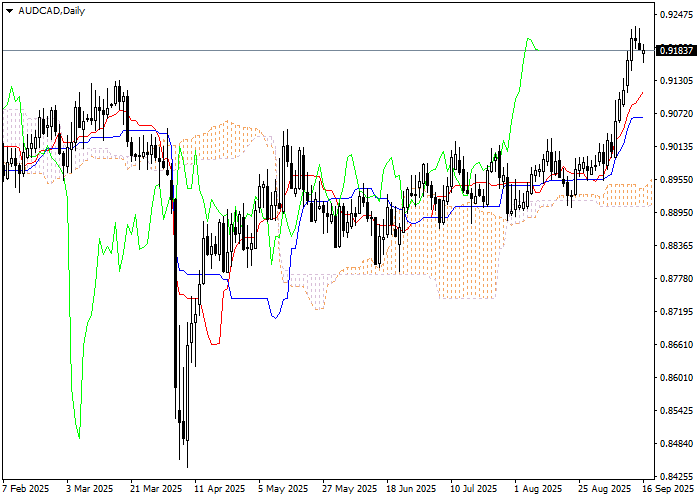
Task: Click price scale value 0.89550
Action: click(676, 179)
